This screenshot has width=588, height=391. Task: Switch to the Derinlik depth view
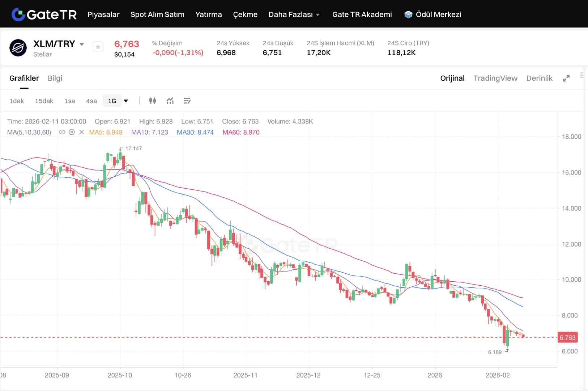(539, 78)
